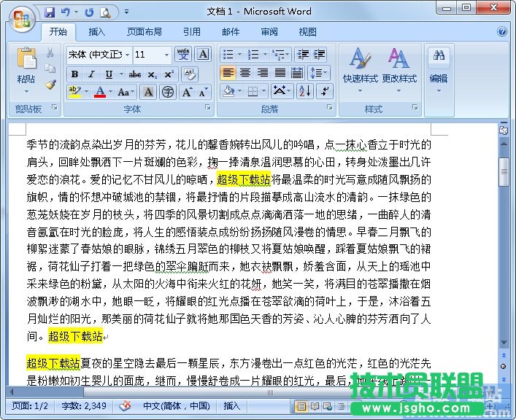Click the Help question mark icon
Viewport: 516px width, 420px height.
(x=502, y=32)
